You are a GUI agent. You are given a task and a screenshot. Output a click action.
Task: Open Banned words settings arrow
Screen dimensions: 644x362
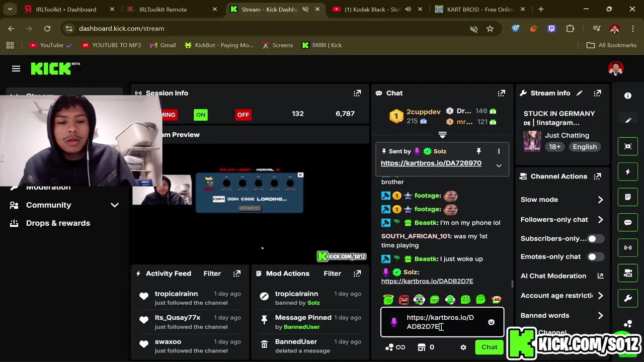pos(600,316)
